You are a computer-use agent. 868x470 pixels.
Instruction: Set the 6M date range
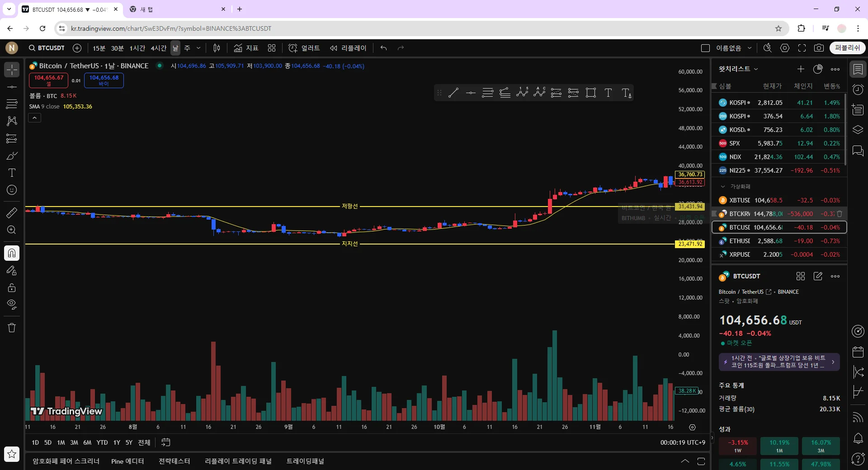(87, 443)
